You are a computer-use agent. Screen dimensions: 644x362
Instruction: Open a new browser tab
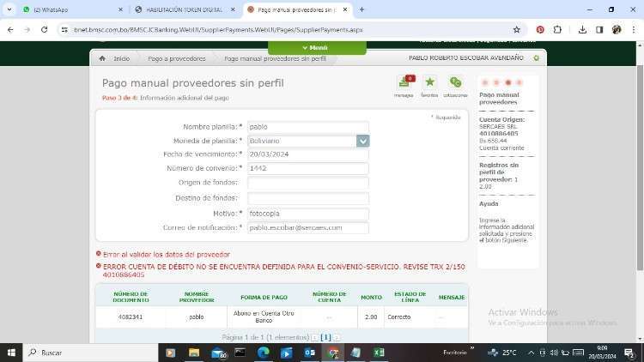point(361,9)
